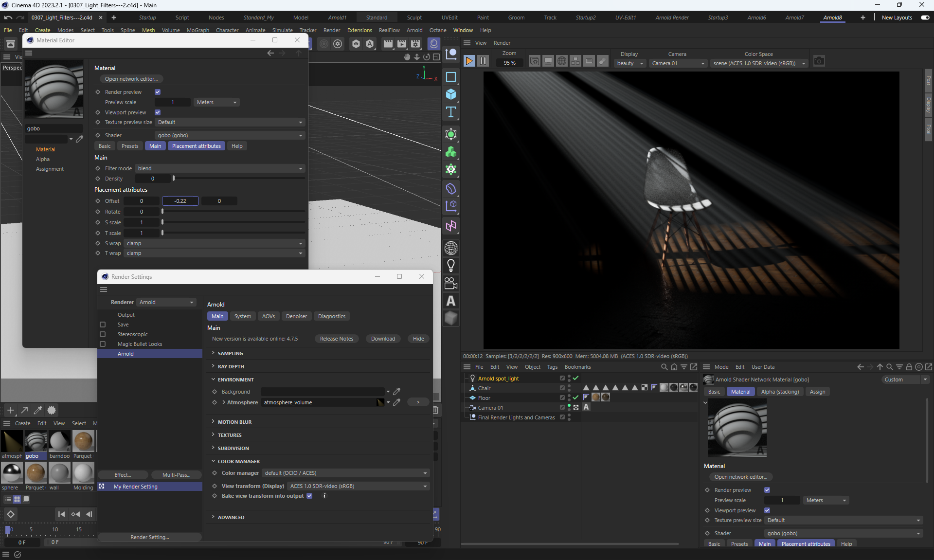Select the Text tool in the side palette

point(451,112)
